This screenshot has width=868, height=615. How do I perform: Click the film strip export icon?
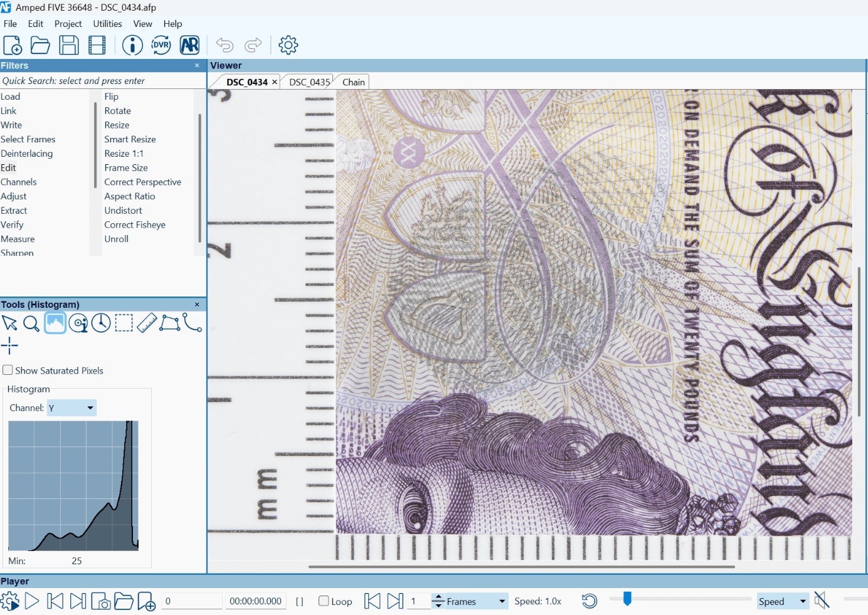coord(97,45)
